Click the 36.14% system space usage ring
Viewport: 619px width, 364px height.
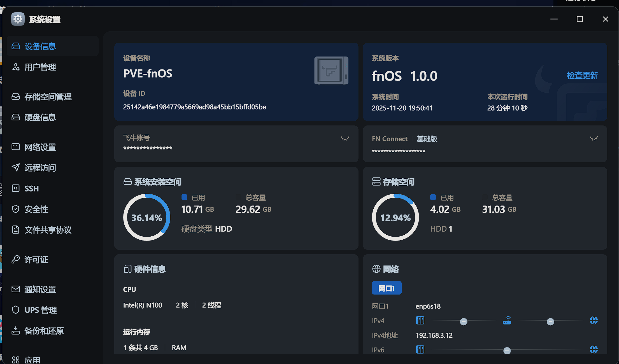coord(146,218)
